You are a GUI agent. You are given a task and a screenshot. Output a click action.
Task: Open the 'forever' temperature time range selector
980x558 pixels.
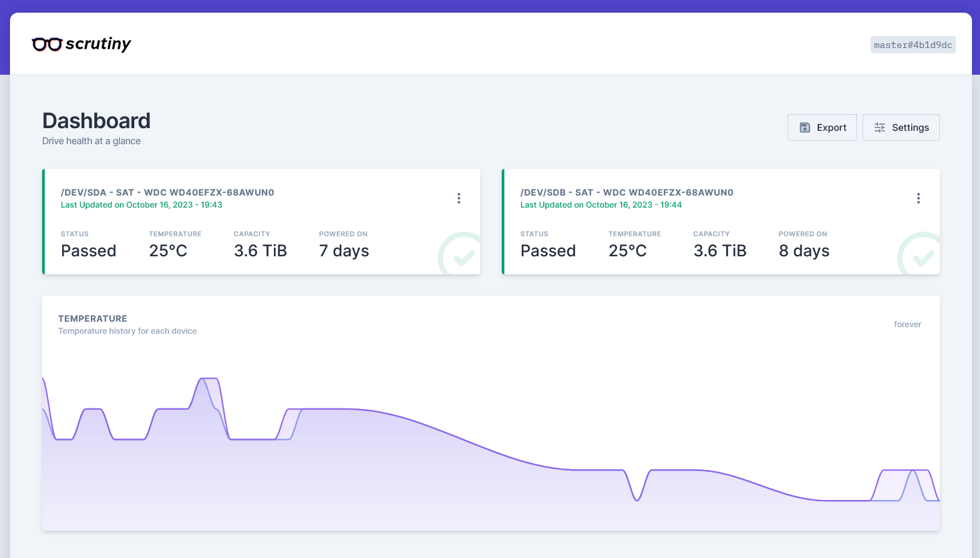tap(907, 324)
